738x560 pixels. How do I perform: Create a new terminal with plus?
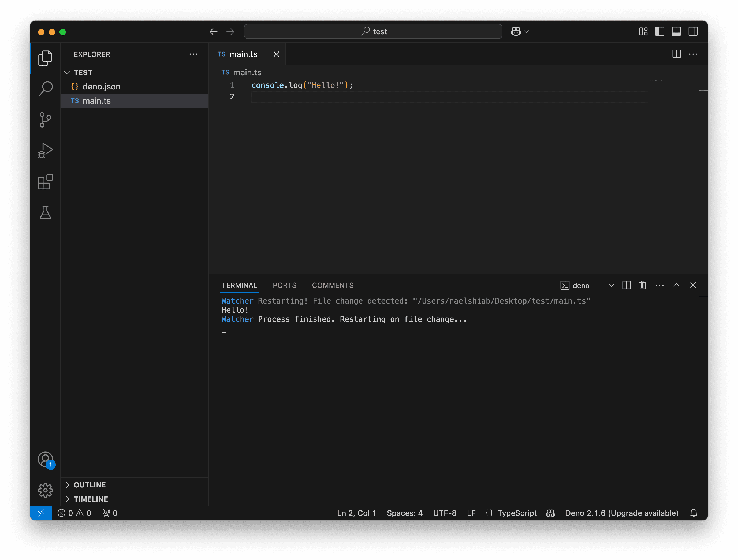601,285
